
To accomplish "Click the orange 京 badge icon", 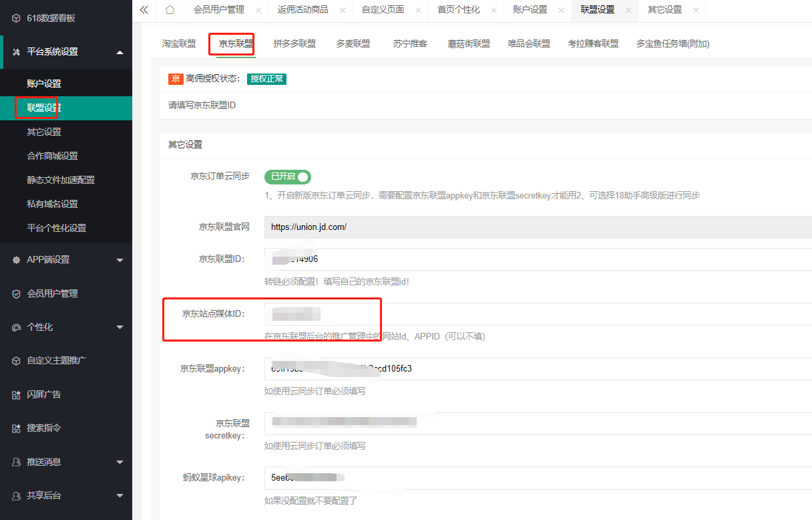I will click(176, 79).
